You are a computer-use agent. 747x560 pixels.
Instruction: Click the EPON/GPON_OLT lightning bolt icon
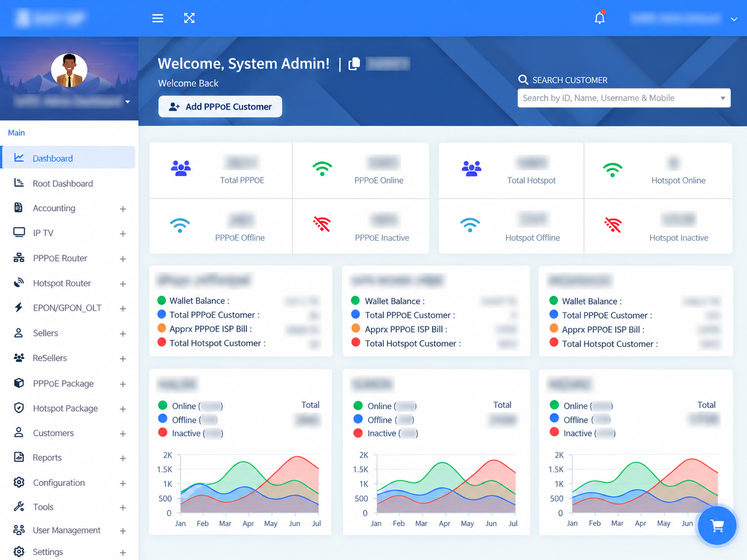19,307
